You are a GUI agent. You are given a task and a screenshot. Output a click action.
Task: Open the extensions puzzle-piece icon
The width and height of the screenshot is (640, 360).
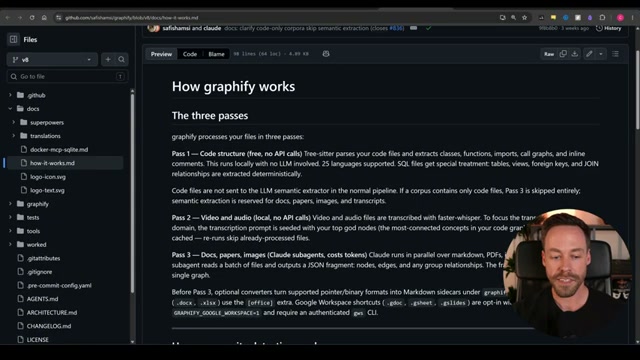(x=602, y=18)
